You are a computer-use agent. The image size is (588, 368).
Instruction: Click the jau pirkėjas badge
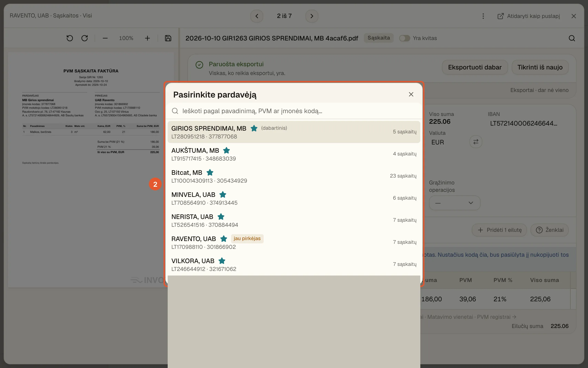(247, 239)
